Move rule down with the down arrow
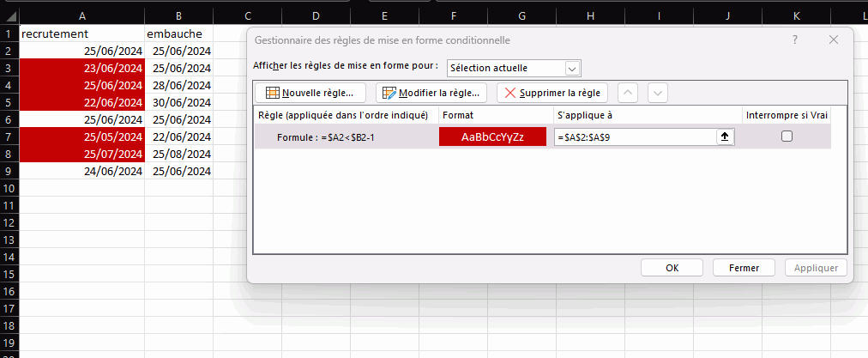The width and height of the screenshot is (868, 358). tap(658, 93)
